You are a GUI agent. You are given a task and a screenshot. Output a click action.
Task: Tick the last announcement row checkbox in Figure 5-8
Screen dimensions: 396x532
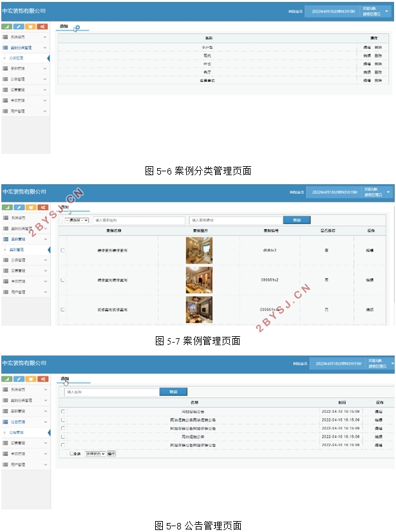62,445
